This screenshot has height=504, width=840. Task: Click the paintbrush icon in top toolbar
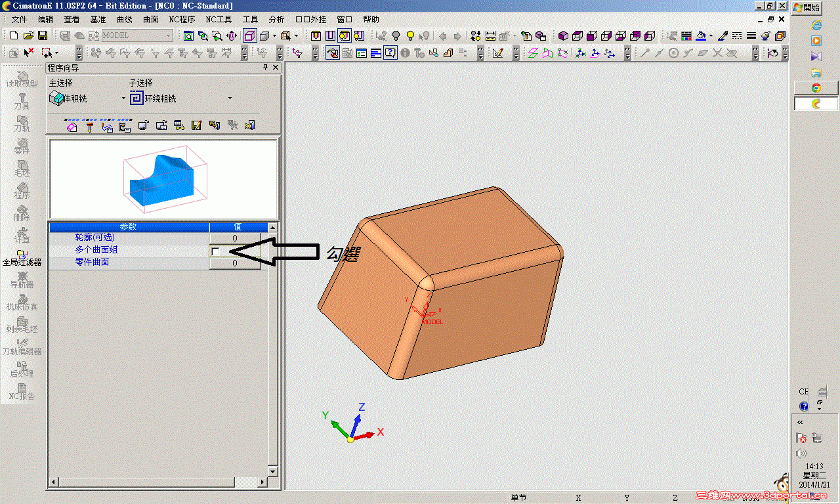[765, 35]
